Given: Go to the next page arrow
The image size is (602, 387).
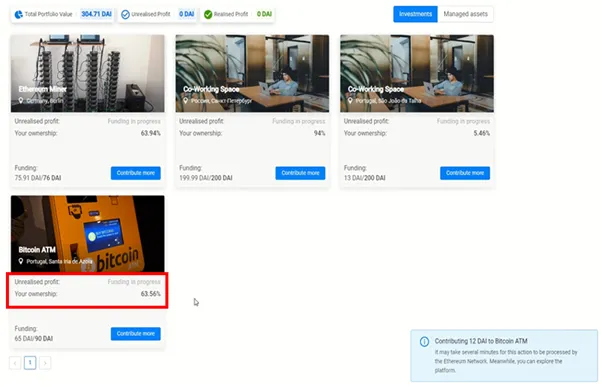Looking at the screenshot, I should click(45, 363).
